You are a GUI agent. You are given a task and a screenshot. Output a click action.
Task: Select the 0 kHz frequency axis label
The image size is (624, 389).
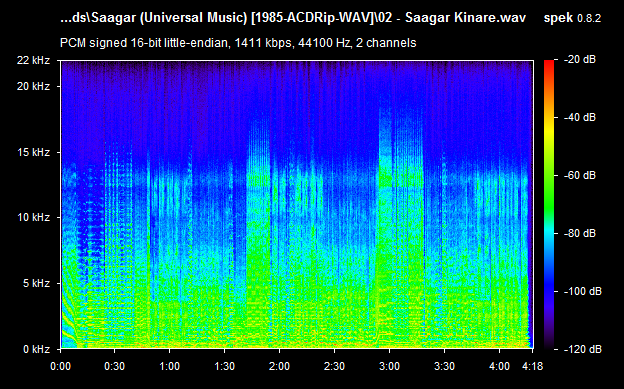click(x=36, y=349)
